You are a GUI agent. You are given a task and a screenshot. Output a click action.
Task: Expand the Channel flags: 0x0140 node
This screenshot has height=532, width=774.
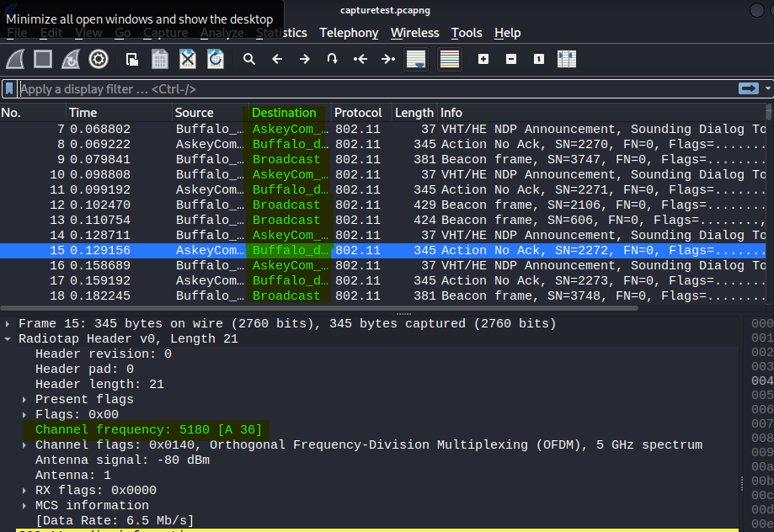click(24, 445)
